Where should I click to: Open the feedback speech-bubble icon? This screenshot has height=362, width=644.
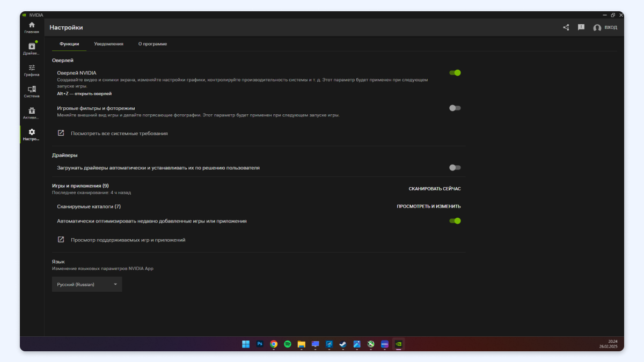[581, 27]
